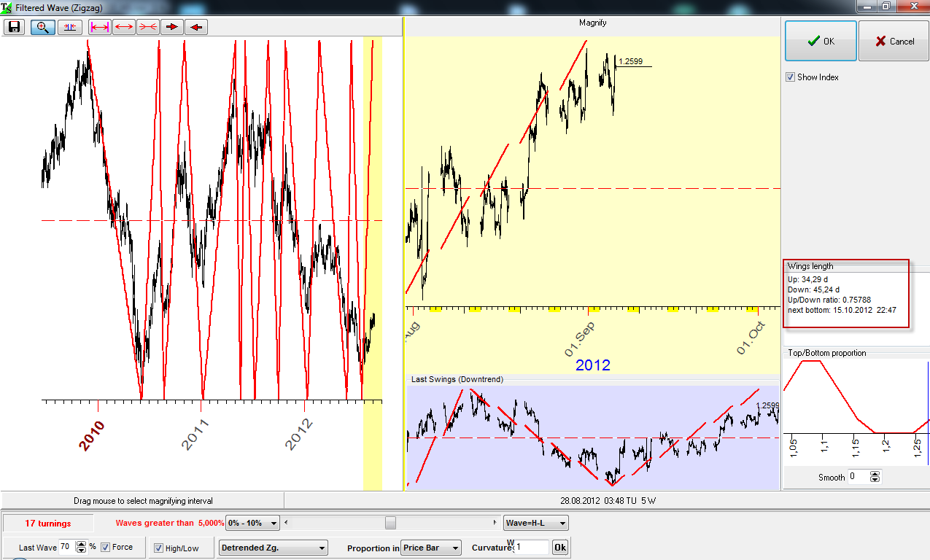Viewport: 930px width, 560px height.
Task: Open the Price Bar proportion dropdown
Action: [431, 548]
